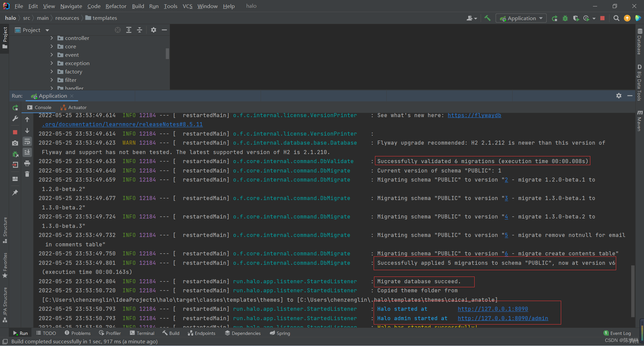Rerun Application from the top toolbar

(x=555, y=18)
